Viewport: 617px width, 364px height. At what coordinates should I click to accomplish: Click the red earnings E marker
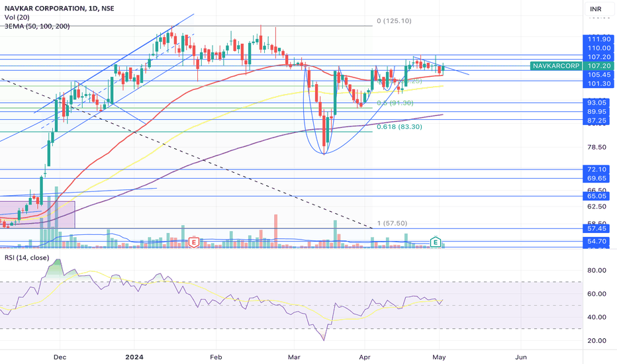[x=193, y=242]
